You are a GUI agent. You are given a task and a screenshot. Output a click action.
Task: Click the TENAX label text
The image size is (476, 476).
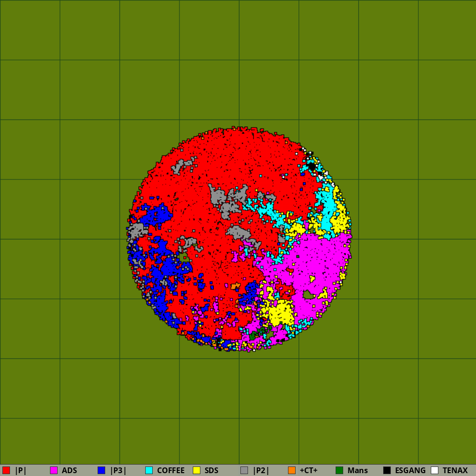(455, 470)
